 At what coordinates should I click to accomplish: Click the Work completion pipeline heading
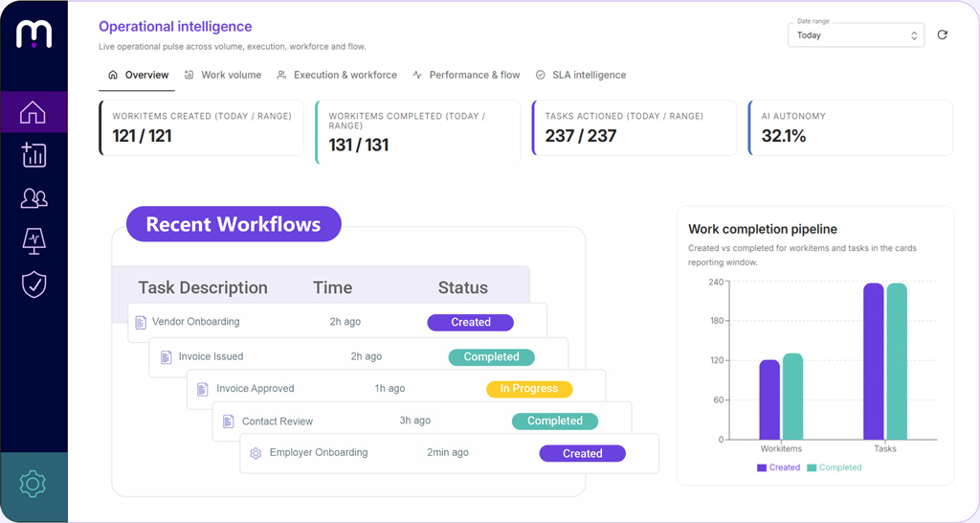click(763, 229)
